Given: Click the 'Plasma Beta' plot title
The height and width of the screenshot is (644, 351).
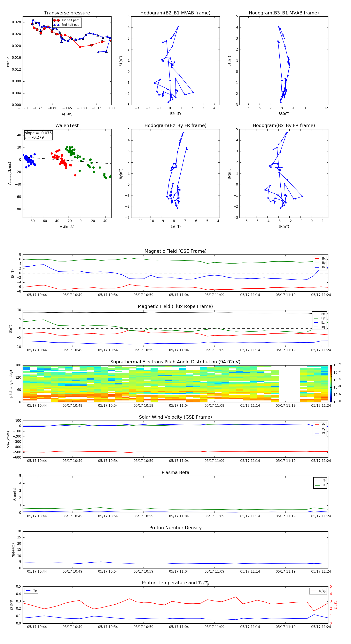Looking at the screenshot, I should point(175,472).
